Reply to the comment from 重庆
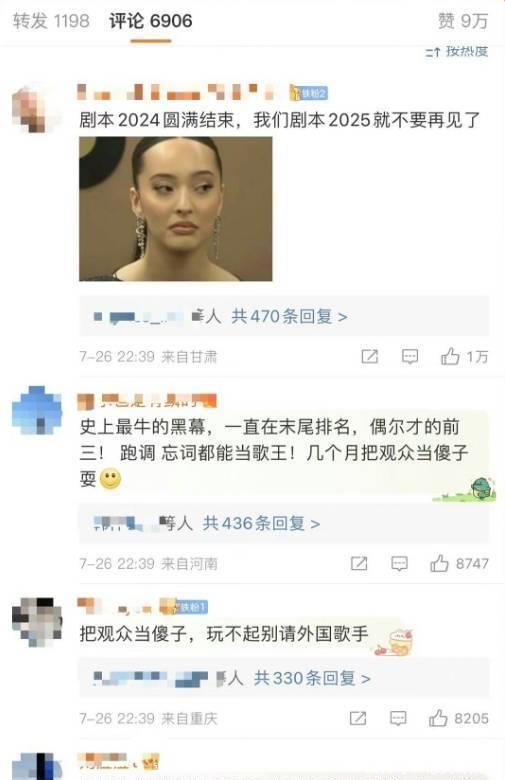 pyautogui.click(x=398, y=718)
